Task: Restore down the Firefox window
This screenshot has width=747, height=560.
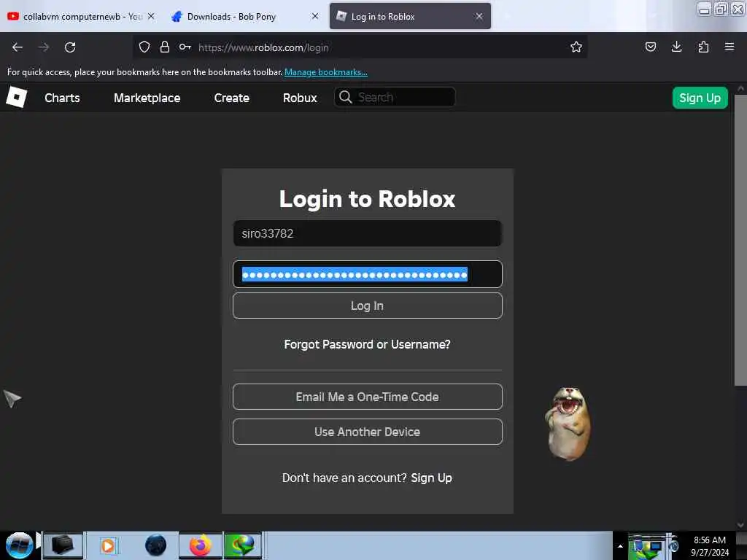Action: point(721,9)
